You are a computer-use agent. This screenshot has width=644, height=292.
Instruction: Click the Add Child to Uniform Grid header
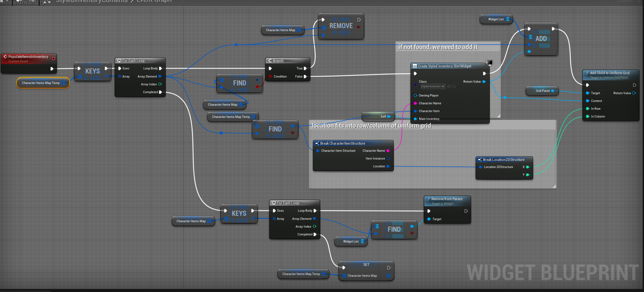[611, 75]
